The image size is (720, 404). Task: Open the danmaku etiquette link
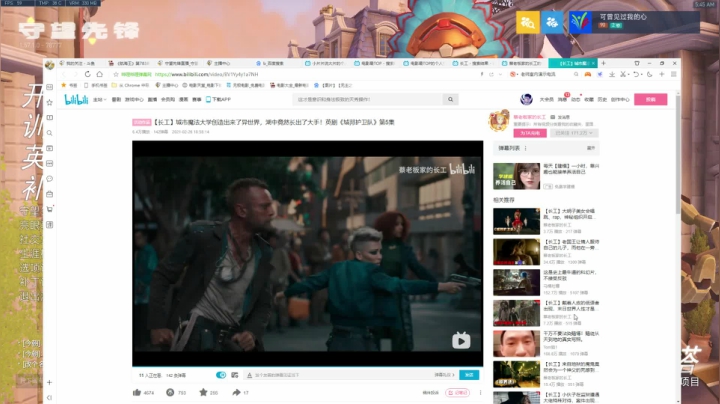444,375
